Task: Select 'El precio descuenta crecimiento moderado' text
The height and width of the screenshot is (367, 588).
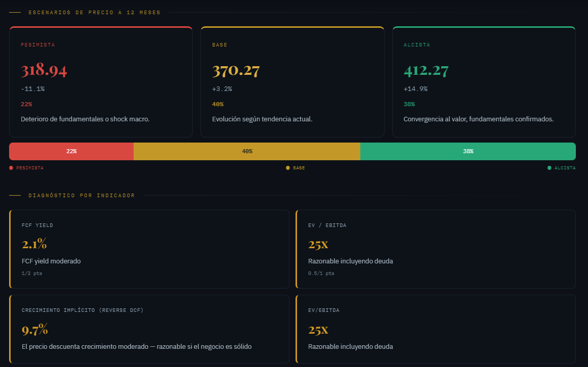Action: coord(85,346)
